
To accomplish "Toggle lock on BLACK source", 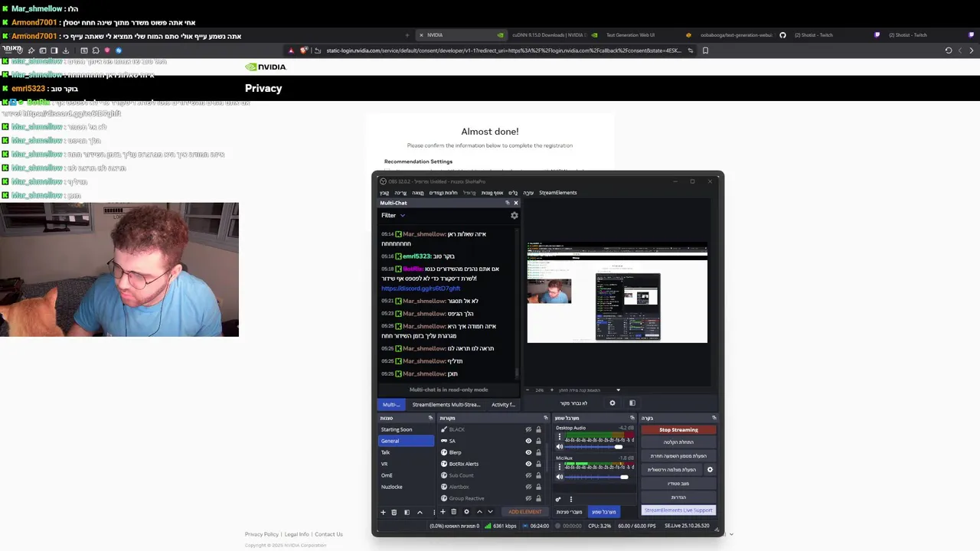I will 538,429.
